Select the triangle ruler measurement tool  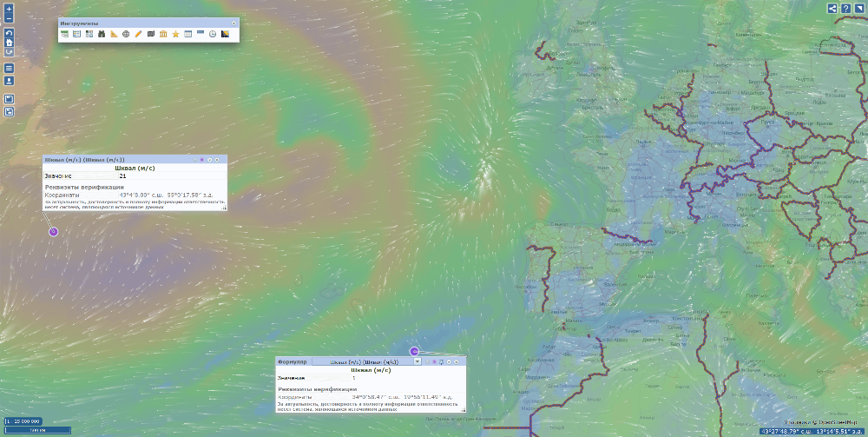[x=114, y=34]
